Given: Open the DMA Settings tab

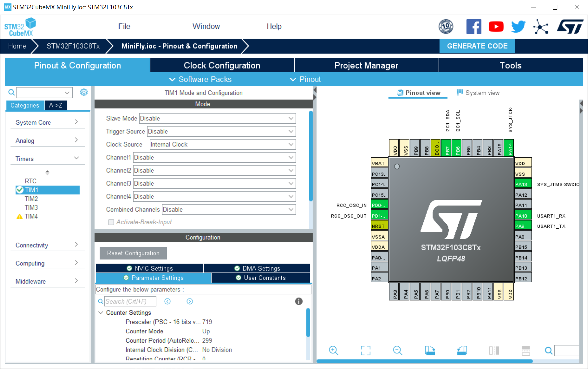Looking at the screenshot, I should click(257, 268).
